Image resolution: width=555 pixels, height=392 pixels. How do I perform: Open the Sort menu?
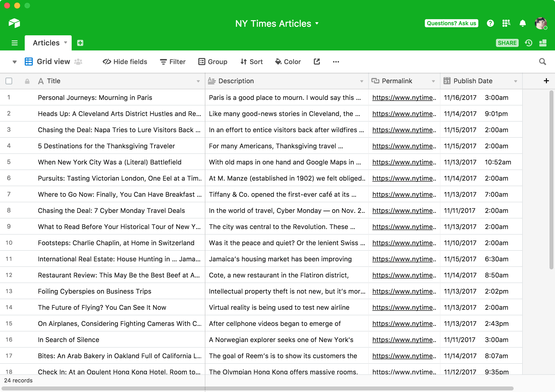pyautogui.click(x=252, y=62)
